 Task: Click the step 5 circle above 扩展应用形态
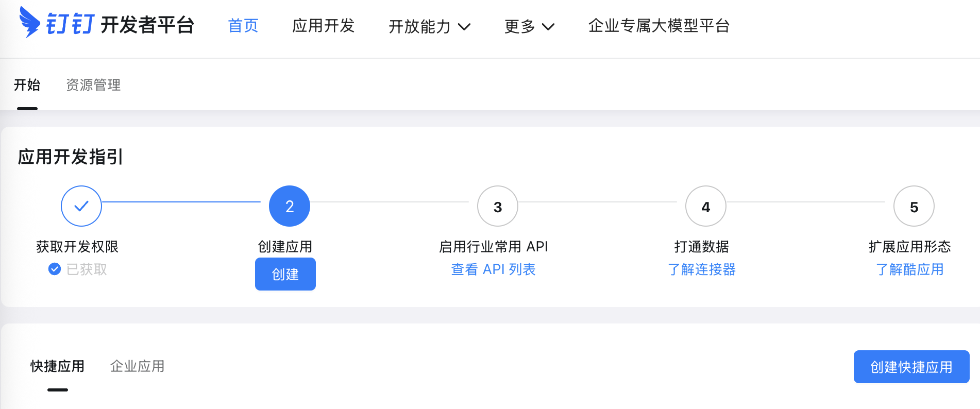point(913,206)
